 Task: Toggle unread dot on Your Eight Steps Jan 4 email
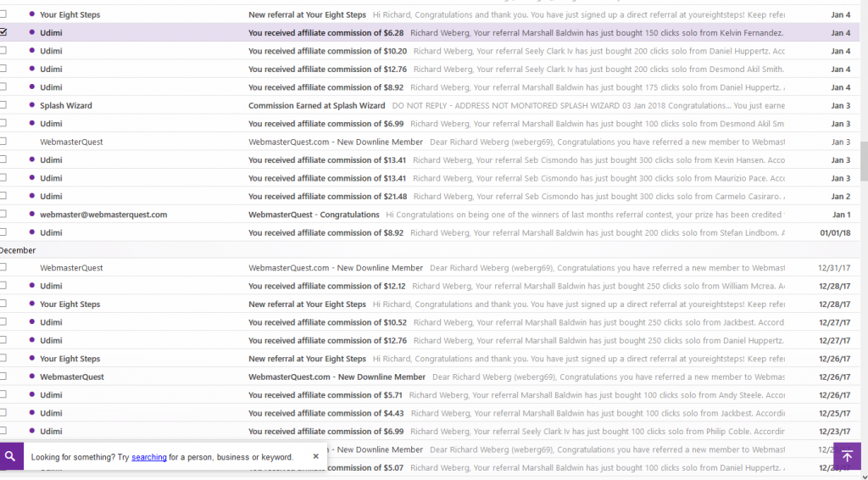[x=31, y=14]
